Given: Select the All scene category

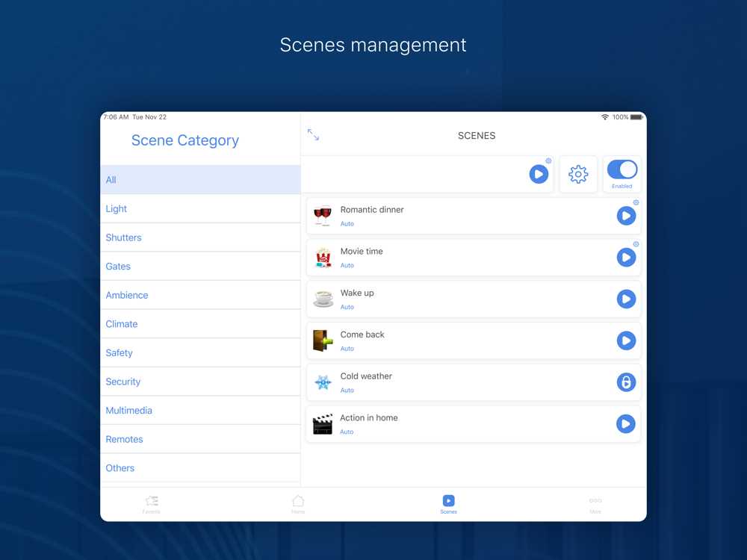Looking at the screenshot, I should [200, 180].
